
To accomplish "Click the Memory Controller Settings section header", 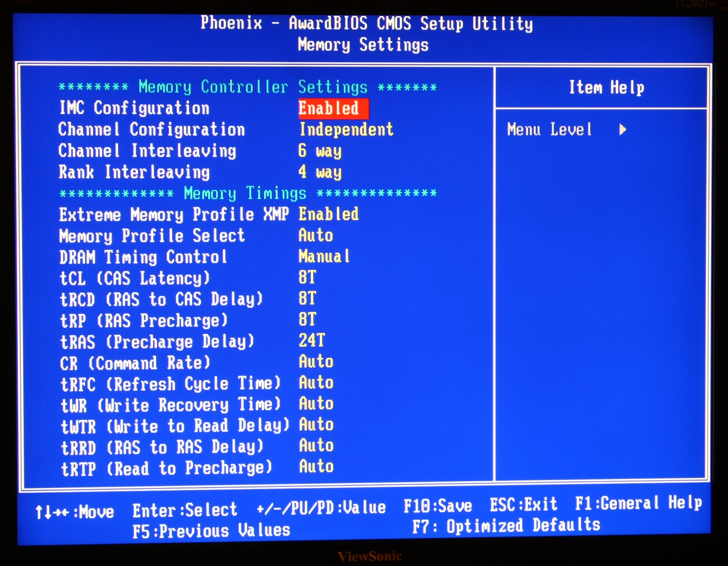I will (247, 87).
